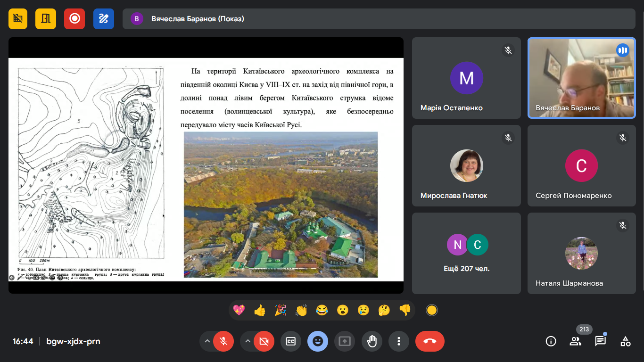Open the chat panel
The height and width of the screenshot is (362, 644).
pos(600,341)
